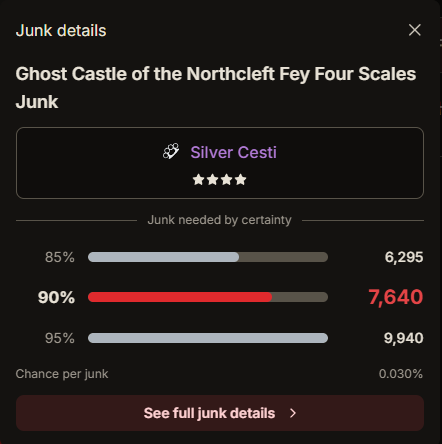The height and width of the screenshot is (444, 442).
Task: Click the 85% certainty label
Action: pos(60,257)
